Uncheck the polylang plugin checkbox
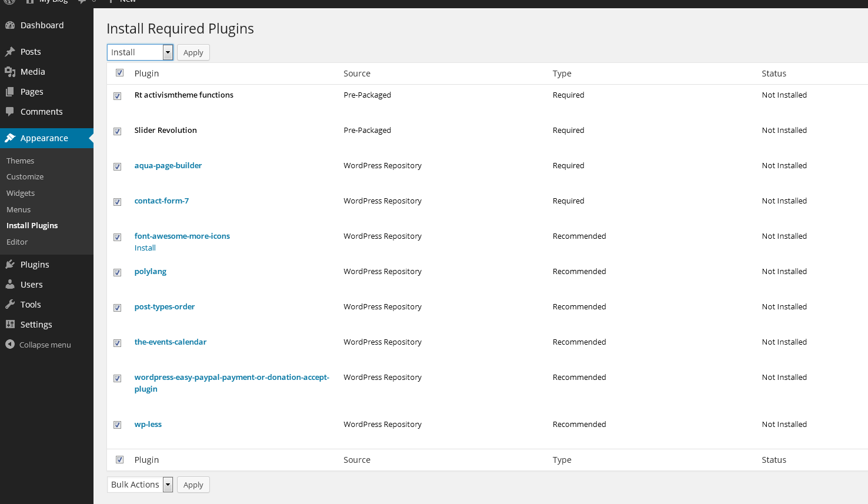This screenshot has height=504, width=868. (118, 272)
